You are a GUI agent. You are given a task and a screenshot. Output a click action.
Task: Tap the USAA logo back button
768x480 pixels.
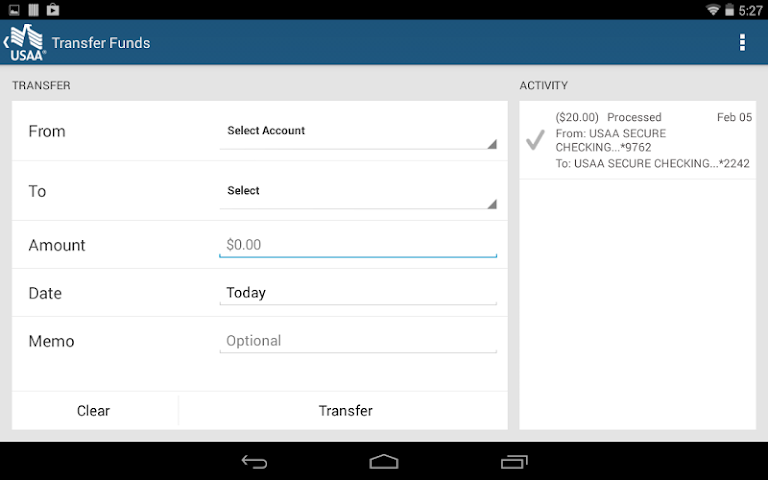24,43
